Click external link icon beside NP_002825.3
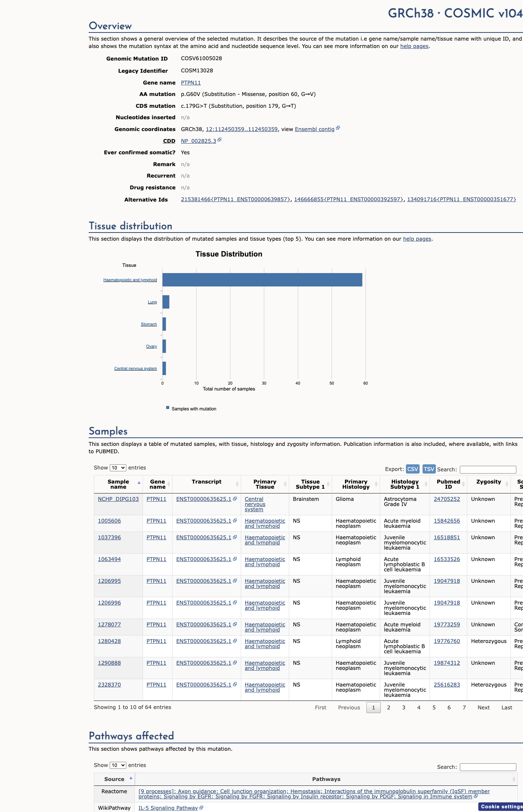 coord(219,140)
